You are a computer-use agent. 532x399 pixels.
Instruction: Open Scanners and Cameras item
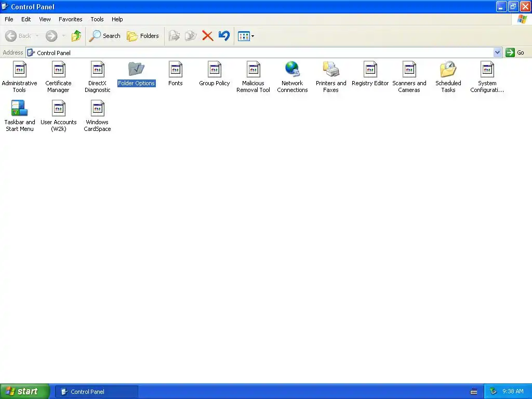409,69
